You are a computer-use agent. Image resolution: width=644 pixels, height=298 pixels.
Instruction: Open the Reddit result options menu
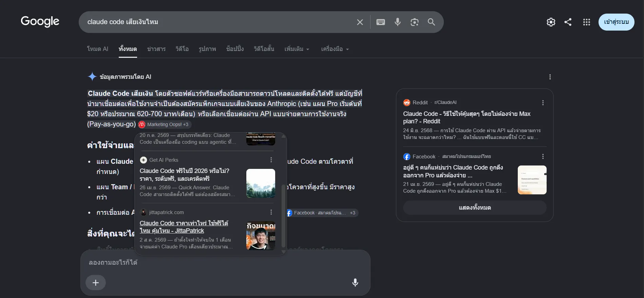pyautogui.click(x=543, y=103)
